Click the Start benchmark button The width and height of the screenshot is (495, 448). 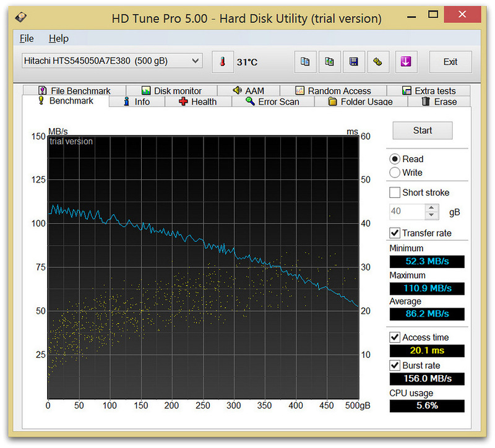[423, 131]
